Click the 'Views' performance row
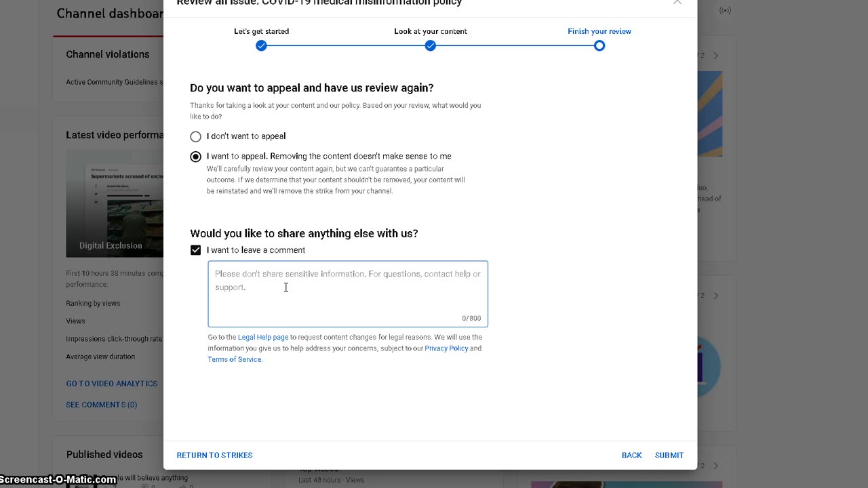Image resolution: width=868 pixels, height=488 pixels. tap(76, 321)
